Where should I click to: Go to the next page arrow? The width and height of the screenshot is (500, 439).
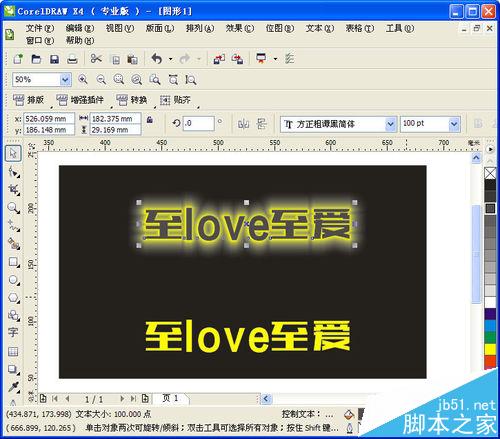pos(122,398)
